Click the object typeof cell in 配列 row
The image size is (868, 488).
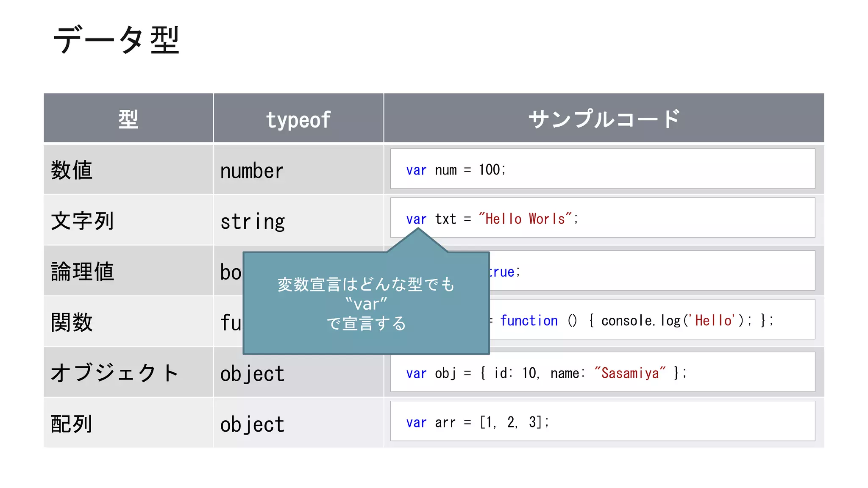coord(298,423)
